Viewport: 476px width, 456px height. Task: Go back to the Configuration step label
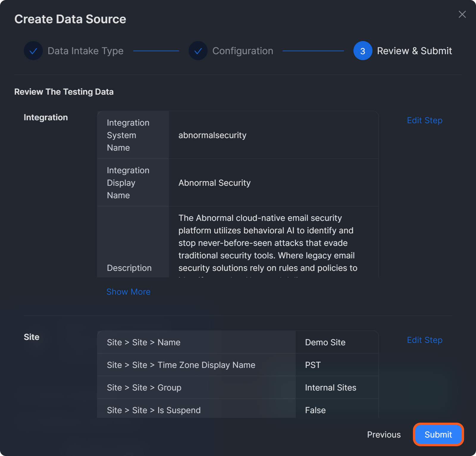pyautogui.click(x=242, y=51)
